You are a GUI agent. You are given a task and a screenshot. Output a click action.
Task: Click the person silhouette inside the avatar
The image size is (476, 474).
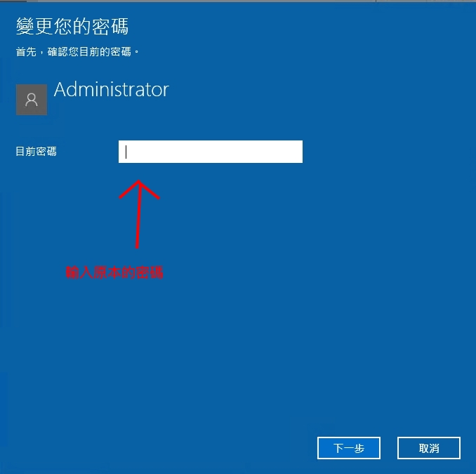click(x=32, y=100)
